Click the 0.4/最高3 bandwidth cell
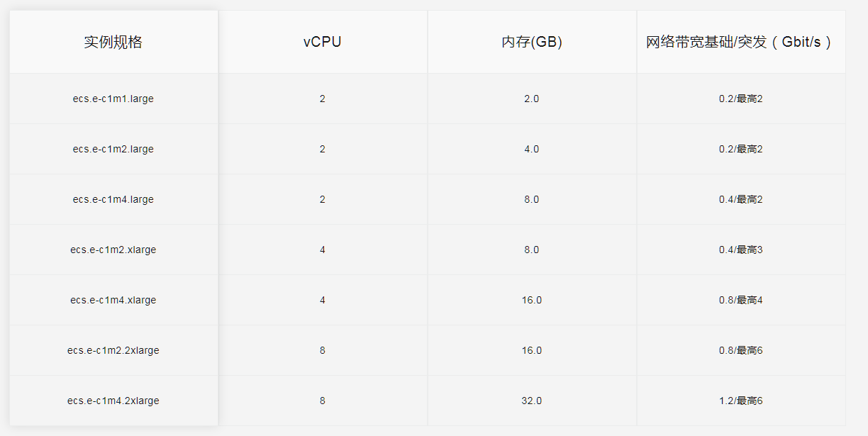This screenshot has width=868, height=436. [x=740, y=250]
